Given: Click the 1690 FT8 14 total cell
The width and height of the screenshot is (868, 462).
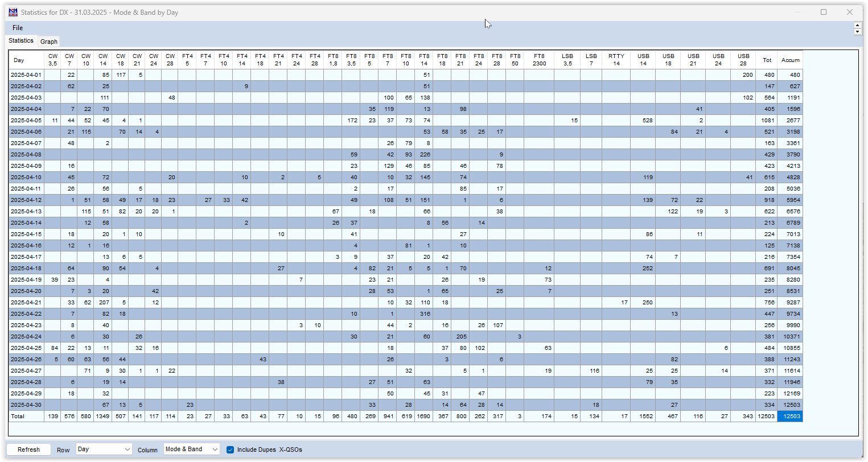Looking at the screenshot, I should (424, 416).
